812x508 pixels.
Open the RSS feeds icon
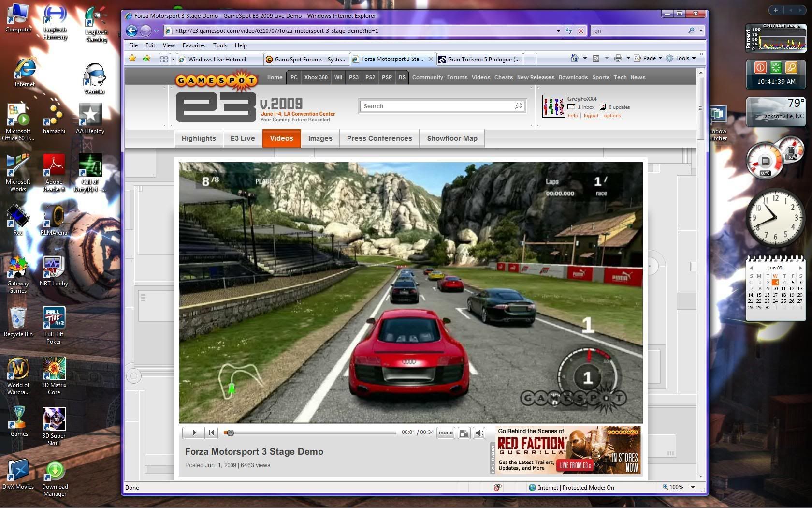[596, 58]
